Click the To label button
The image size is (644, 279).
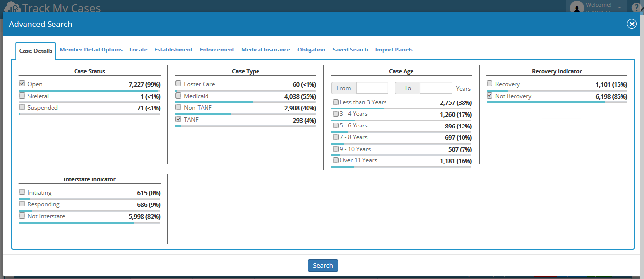coord(408,88)
